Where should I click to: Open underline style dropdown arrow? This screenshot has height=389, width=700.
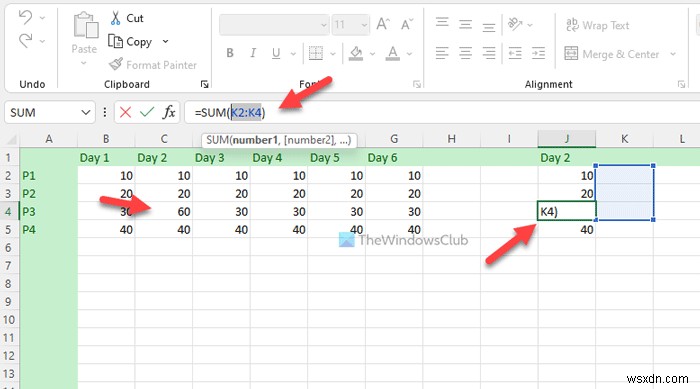(x=293, y=54)
